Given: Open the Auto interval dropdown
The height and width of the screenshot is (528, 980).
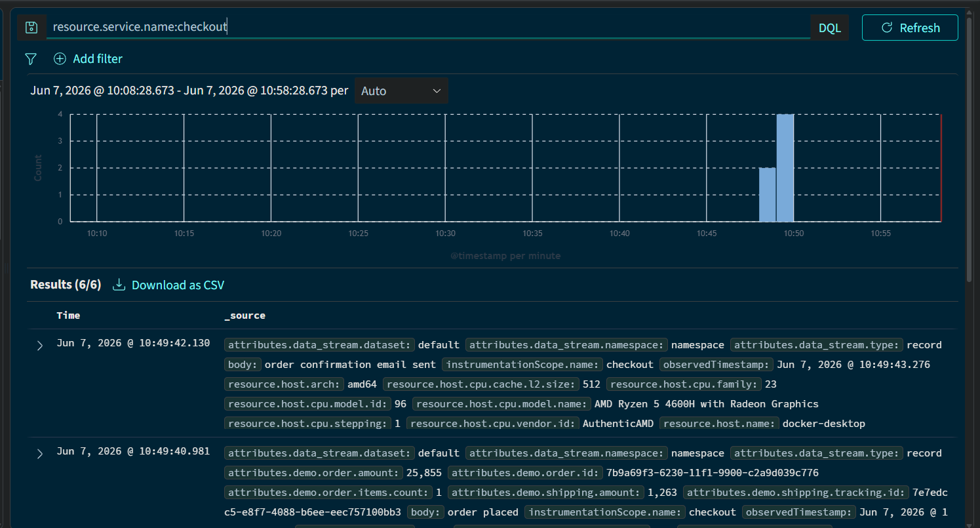Looking at the screenshot, I should pos(401,91).
